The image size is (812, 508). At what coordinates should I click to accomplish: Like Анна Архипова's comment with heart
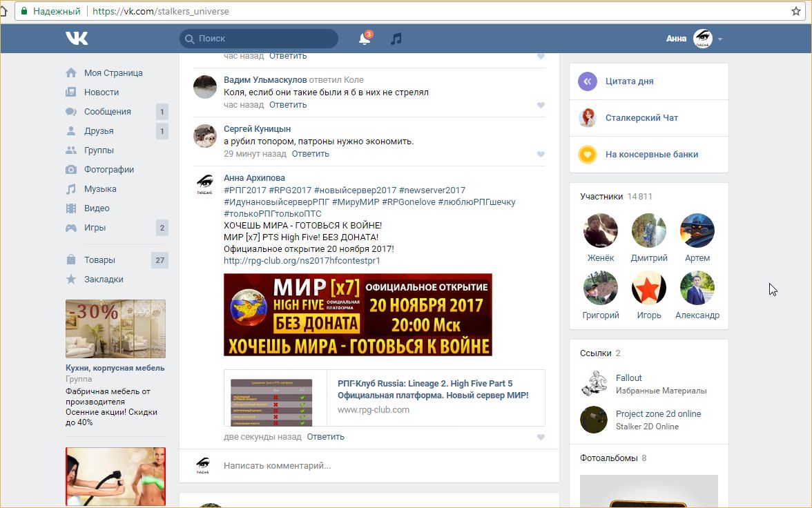click(541, 437)
